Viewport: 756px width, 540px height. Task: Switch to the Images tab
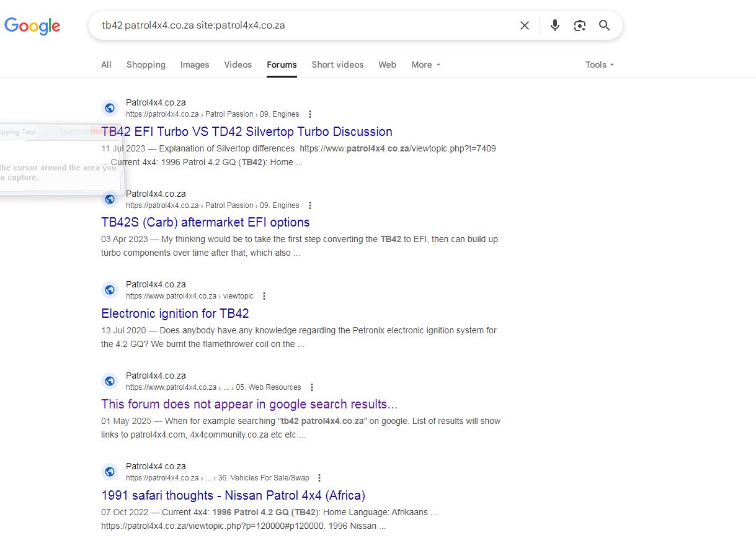pyautogui.click(x=195, y=65)
